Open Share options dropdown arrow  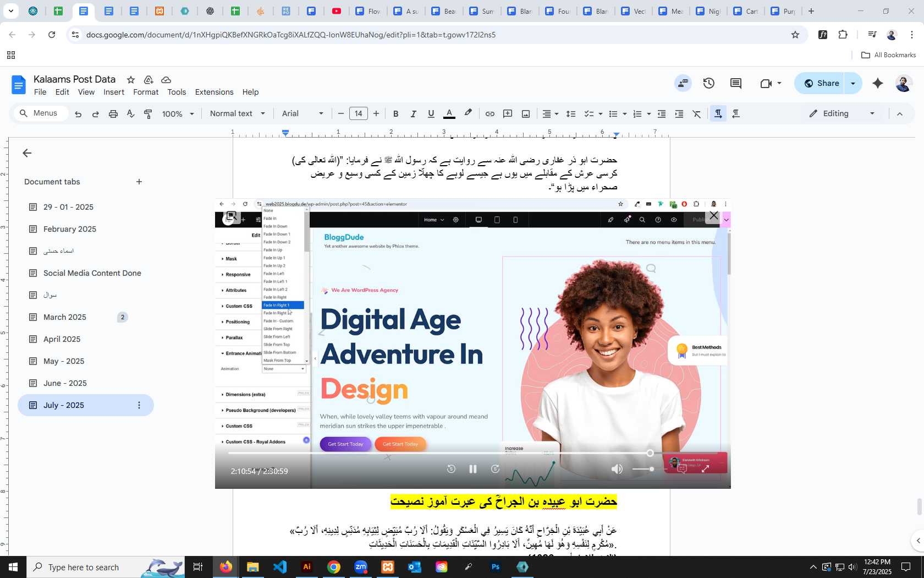coord(853,83)
